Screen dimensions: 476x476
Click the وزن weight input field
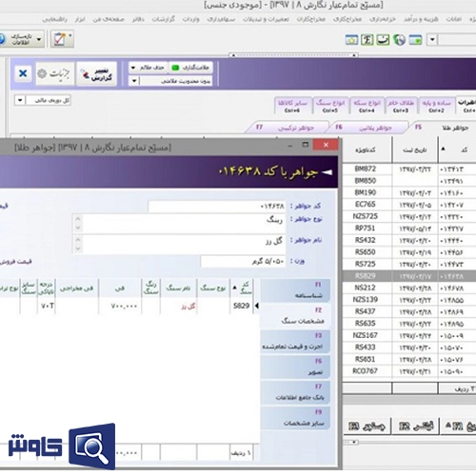pyautogui.click(x=243, y=262)
